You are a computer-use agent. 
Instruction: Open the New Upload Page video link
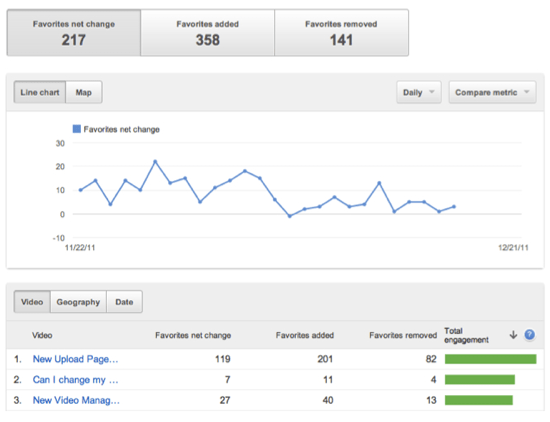tap(75, 359)
